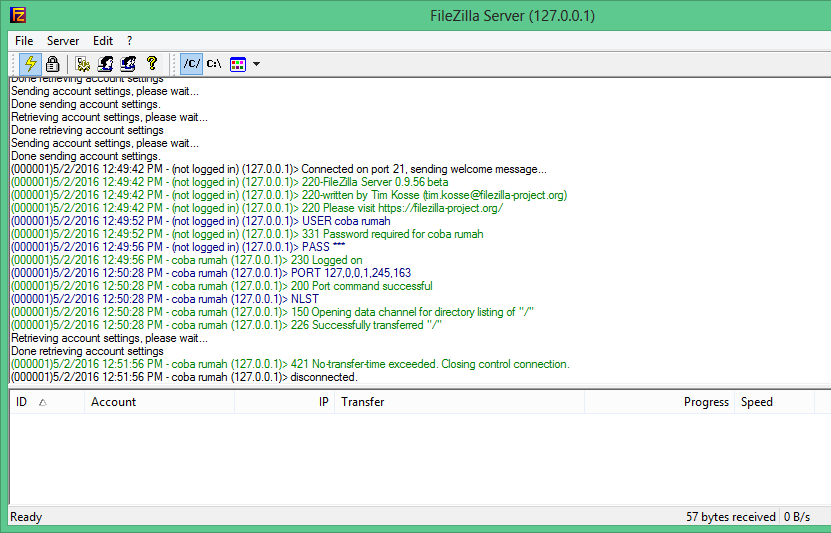Open the Users dialog icon

tap(105, 64)
